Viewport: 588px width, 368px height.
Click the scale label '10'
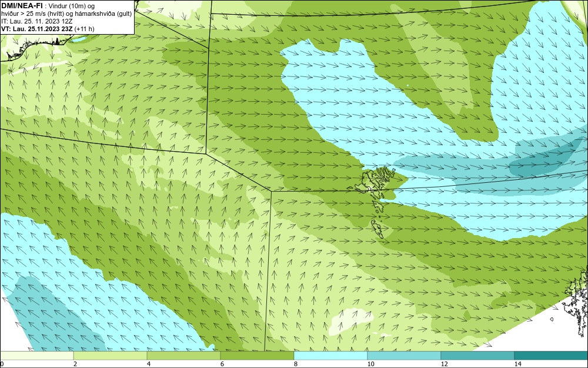pos(370,364)
